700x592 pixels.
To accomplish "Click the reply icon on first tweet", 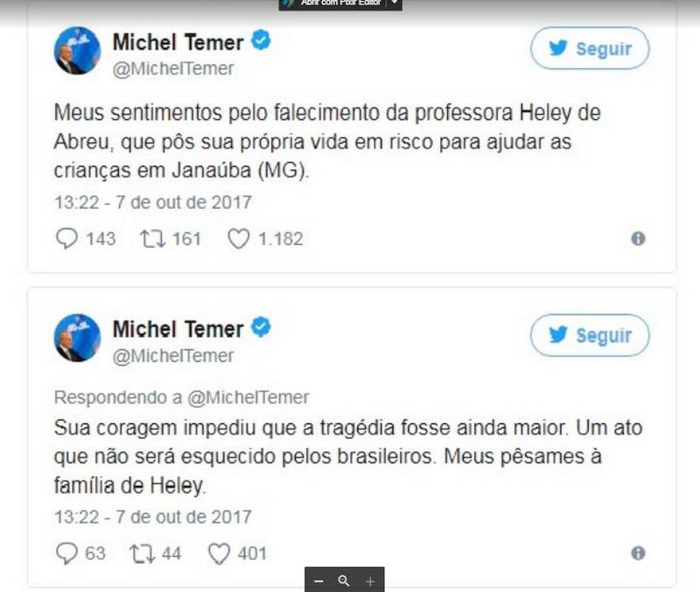I will pos(66,238).
